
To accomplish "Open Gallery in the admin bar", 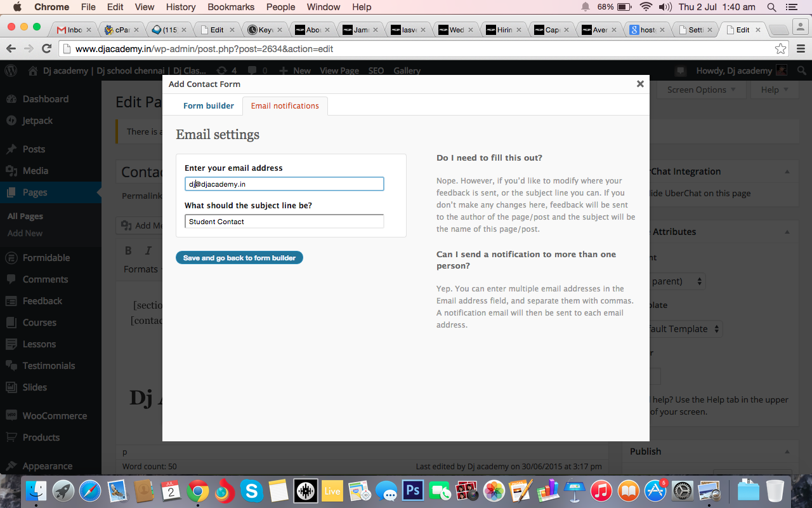I will pos(407,70).
